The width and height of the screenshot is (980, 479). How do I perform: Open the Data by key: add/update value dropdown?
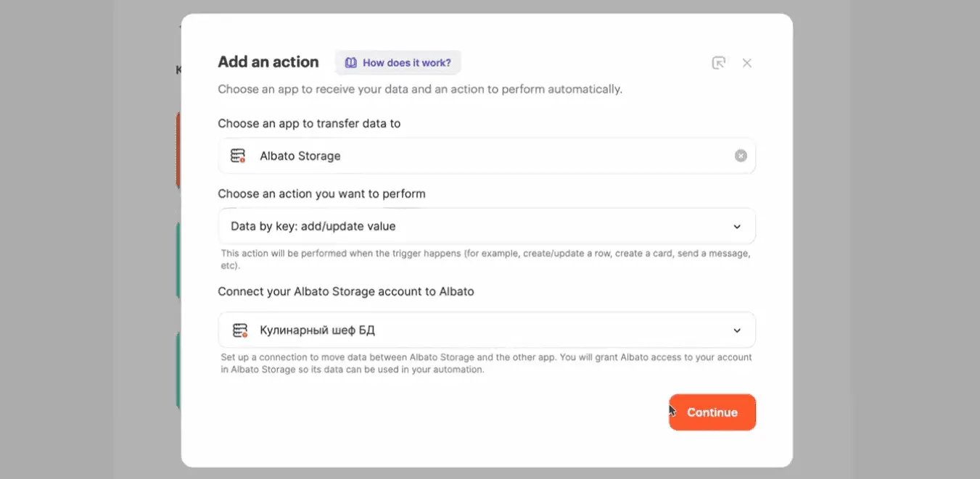click(x=487, y=226)
